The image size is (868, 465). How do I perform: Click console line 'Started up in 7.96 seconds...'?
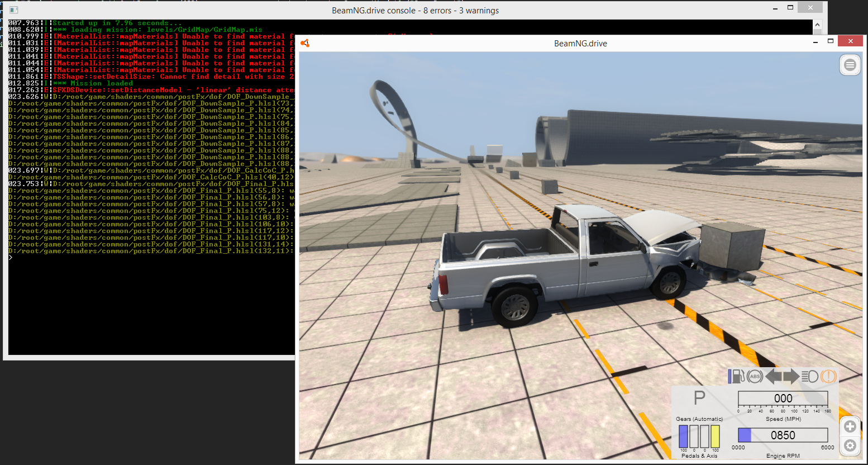coord(117,23)
